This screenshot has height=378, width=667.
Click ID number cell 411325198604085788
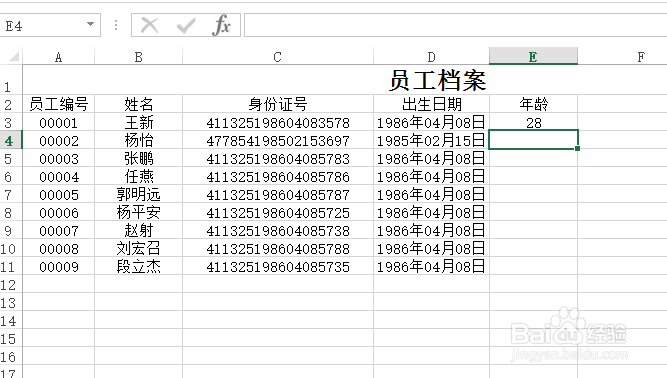click(x=278, y=248)
